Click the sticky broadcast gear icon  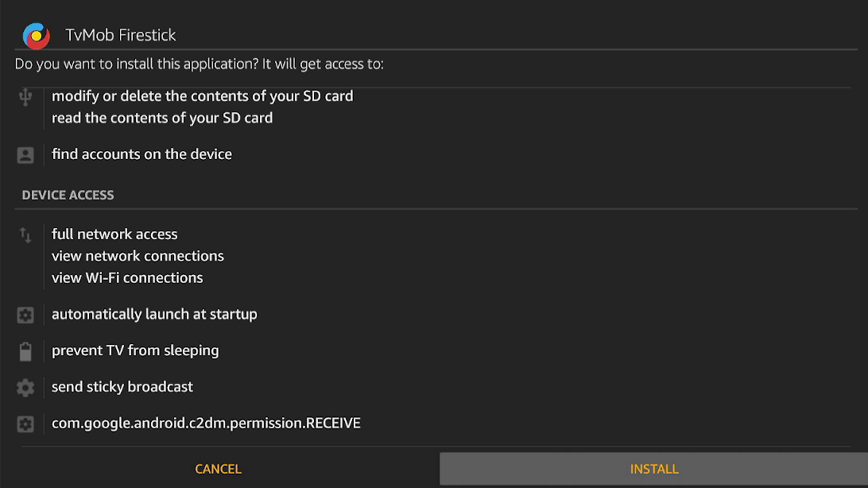pyautogui.click(x=25, y=387)
